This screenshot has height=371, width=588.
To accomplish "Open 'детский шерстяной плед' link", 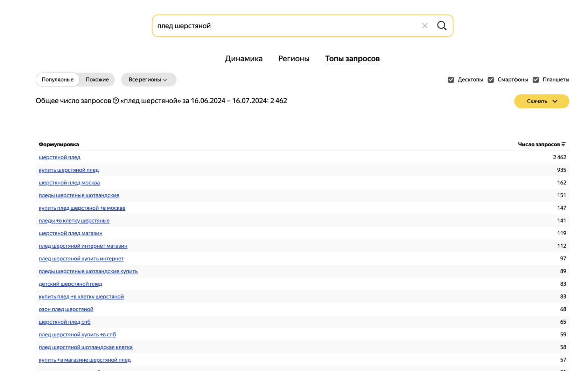I will pos(70,284).
